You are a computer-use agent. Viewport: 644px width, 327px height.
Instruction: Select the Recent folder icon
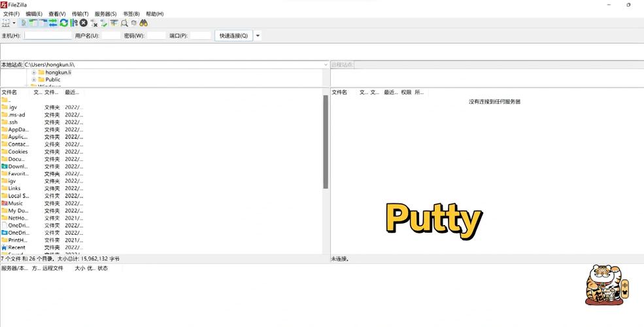point(5,247)
